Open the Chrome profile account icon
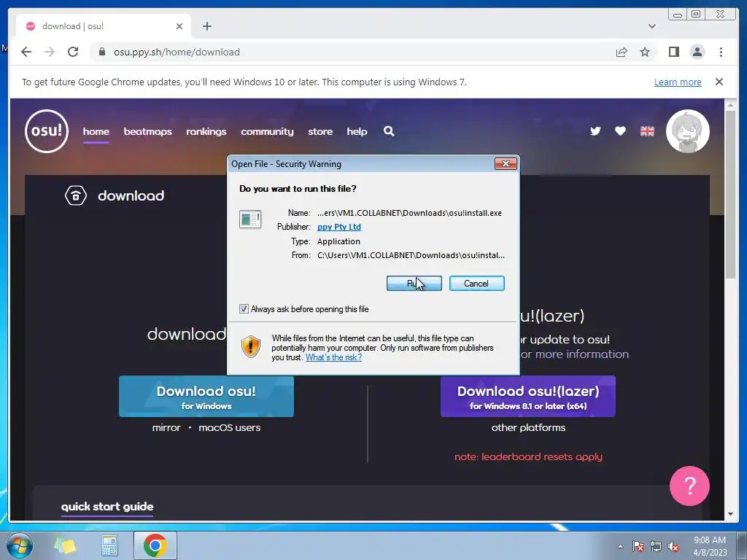Viewport: 747px width, 560px height. 697,52
